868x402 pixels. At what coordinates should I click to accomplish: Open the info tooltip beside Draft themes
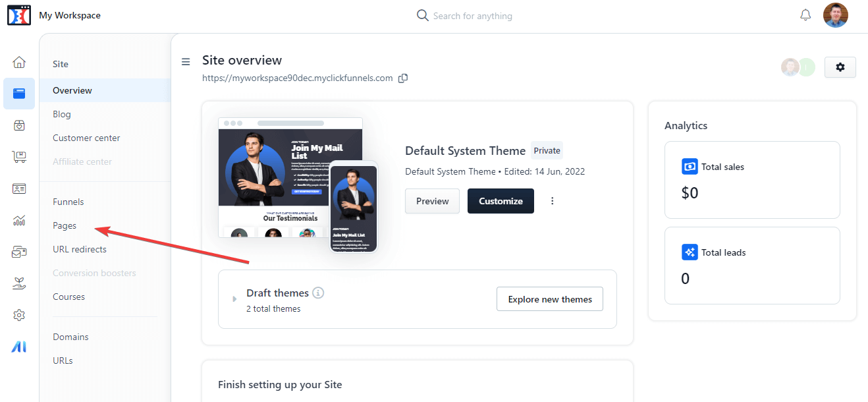click(x=320, y=293)
